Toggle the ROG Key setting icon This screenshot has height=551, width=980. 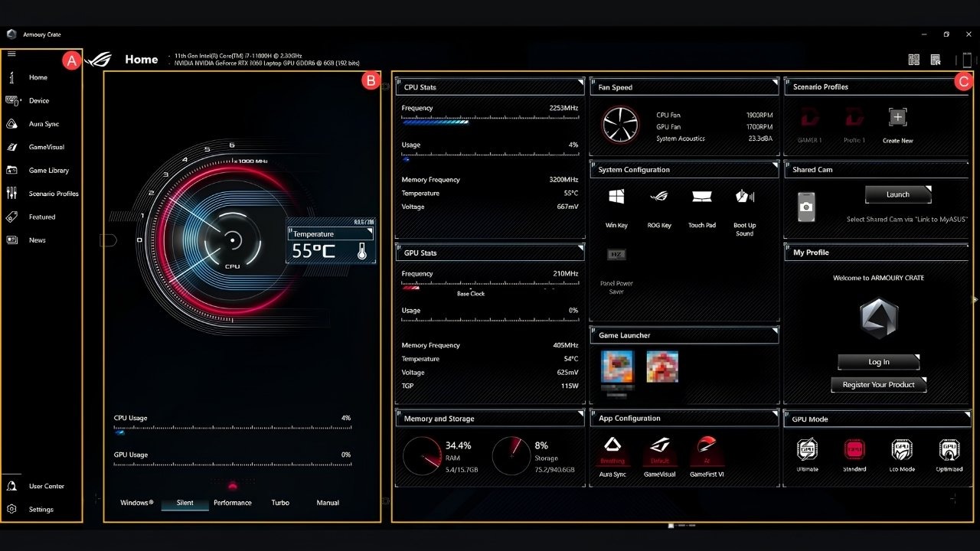point(658,197)
